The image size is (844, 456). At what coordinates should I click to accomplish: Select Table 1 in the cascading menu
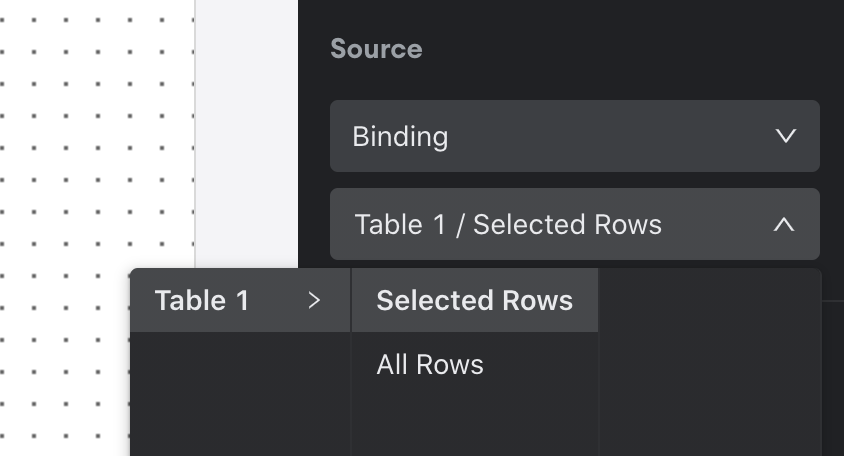[x=240, y=300]
